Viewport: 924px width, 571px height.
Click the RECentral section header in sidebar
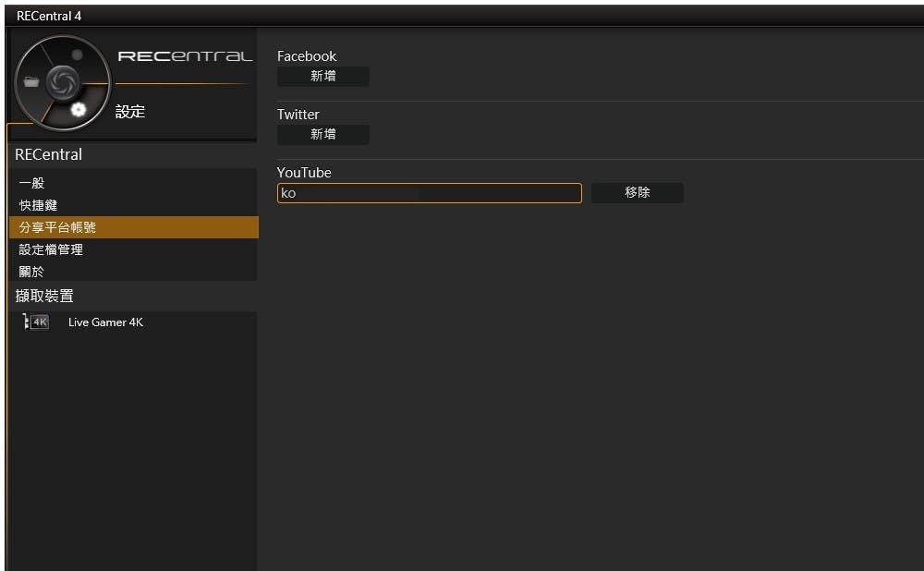(49, 154)
